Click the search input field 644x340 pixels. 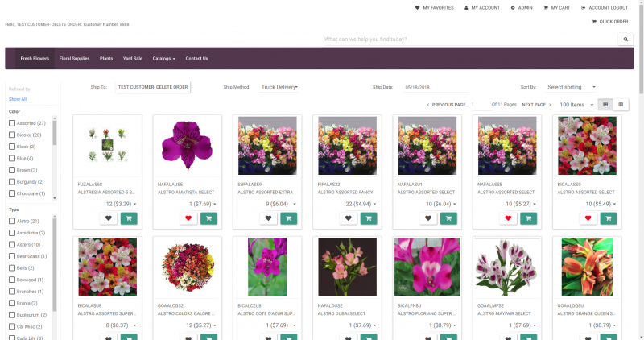point(470,39)
